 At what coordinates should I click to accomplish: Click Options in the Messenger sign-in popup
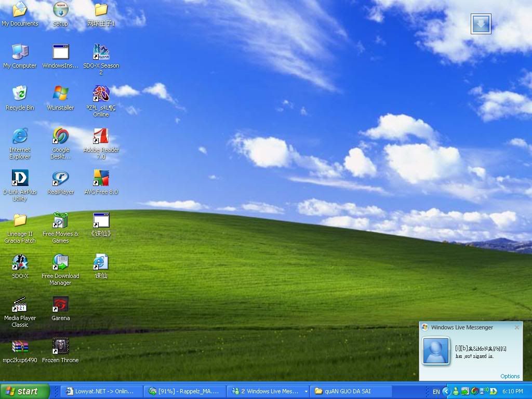click(510, 376)
